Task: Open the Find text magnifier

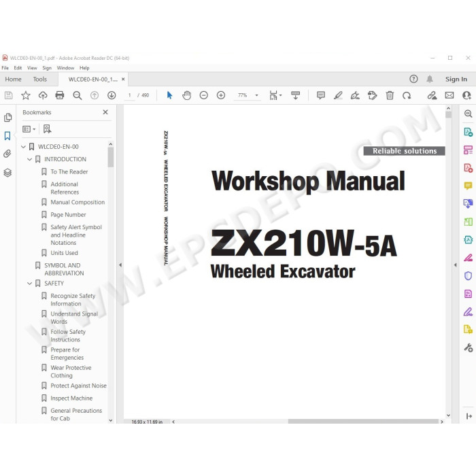Action: [77, 95]
